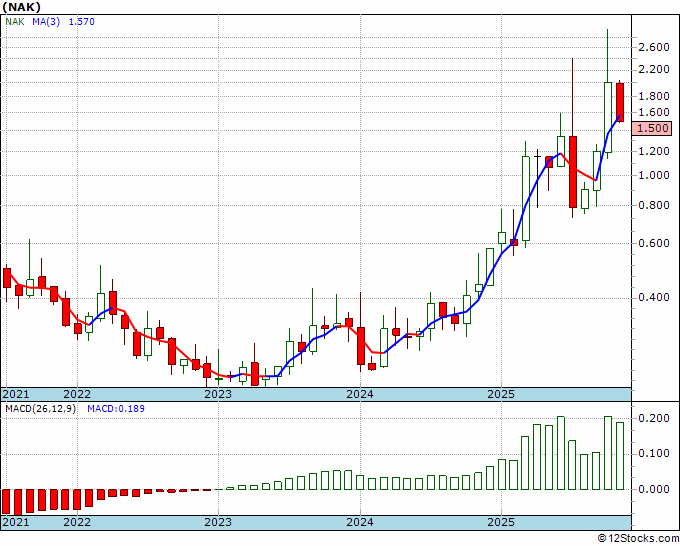Select the current price tag 1.500

(x=651, y=128)
